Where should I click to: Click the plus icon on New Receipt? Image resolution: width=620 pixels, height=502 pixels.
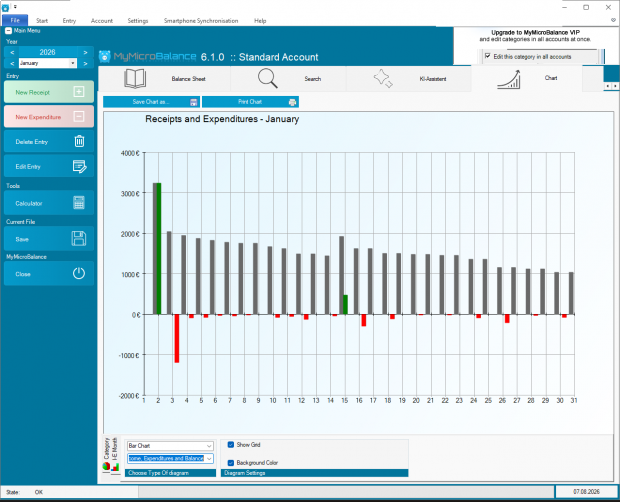pos(79,92)
